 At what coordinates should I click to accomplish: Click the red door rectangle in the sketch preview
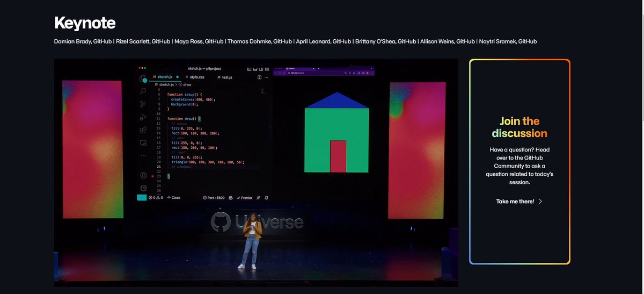[x=338, y=156]
